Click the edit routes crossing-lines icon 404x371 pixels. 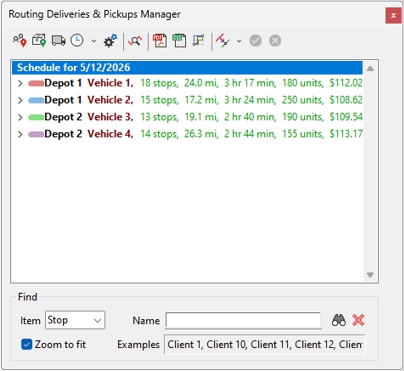click(x=222, y=41)
